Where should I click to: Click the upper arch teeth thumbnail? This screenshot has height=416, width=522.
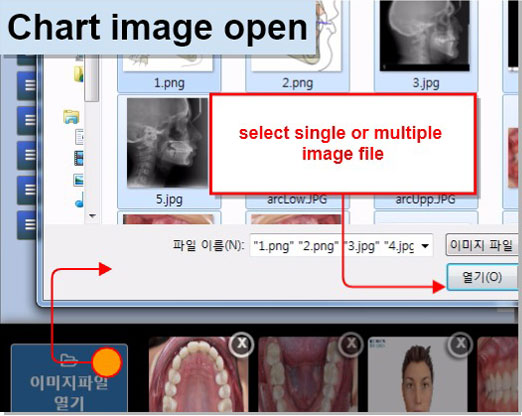[x=198, y=375]
